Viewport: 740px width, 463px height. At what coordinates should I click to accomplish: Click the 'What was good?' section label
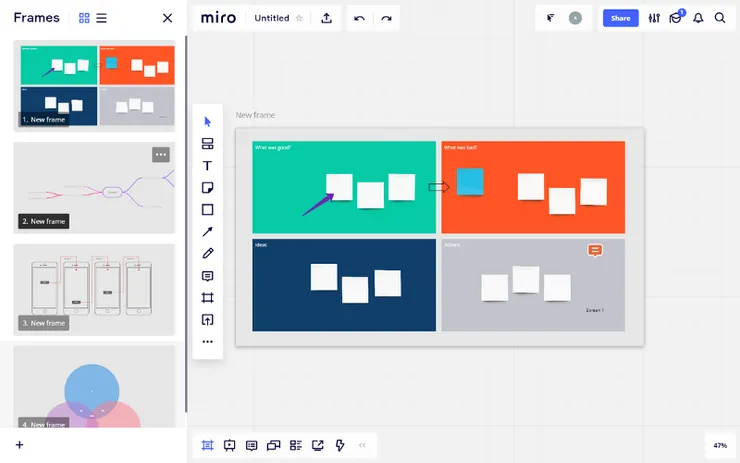pos(273,147)
